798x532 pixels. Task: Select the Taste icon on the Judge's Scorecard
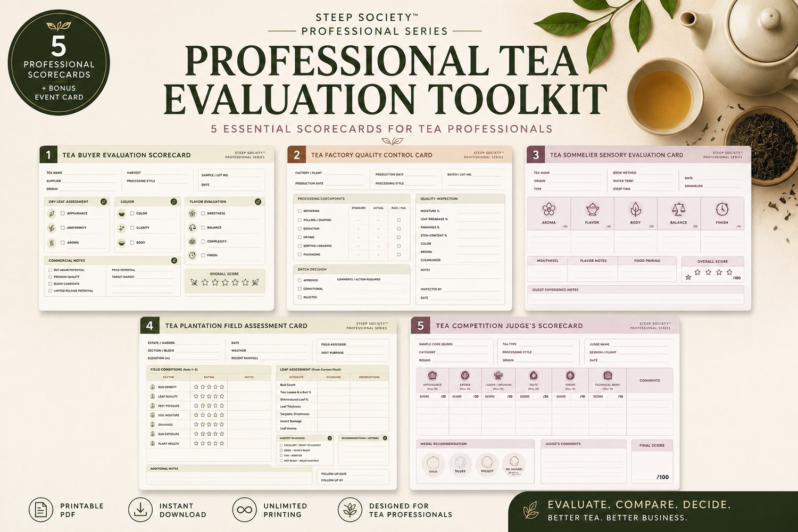[534, 376]
